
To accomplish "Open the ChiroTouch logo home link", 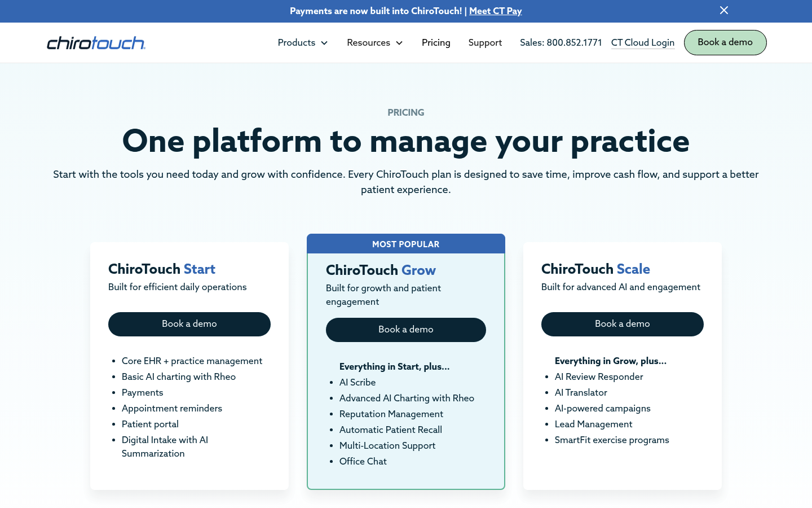I will [x=96, y=43].
